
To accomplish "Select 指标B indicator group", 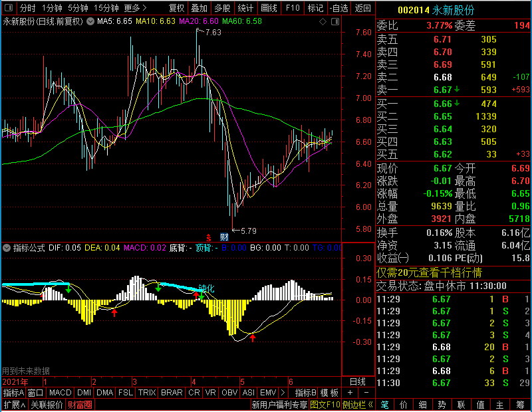I will (x=306, y=393).
